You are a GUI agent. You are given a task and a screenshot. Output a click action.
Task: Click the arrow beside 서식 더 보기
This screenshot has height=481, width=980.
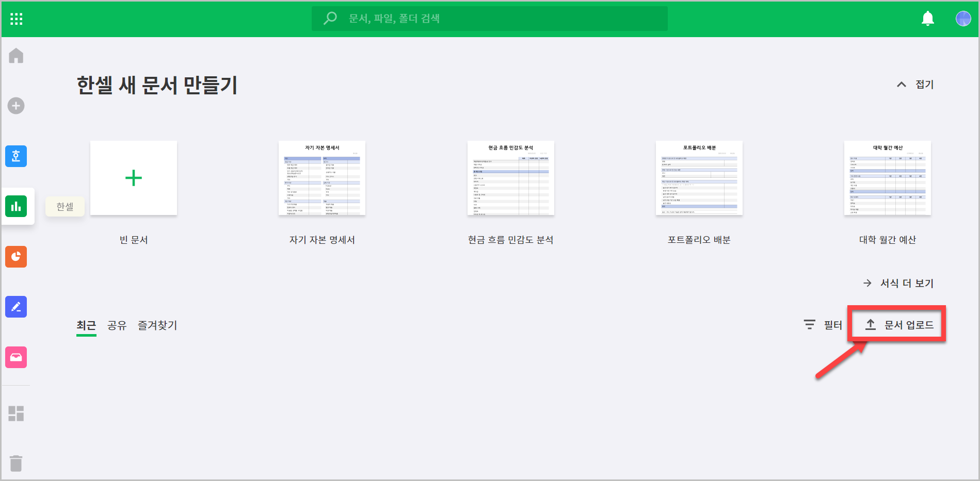[867, 283]
